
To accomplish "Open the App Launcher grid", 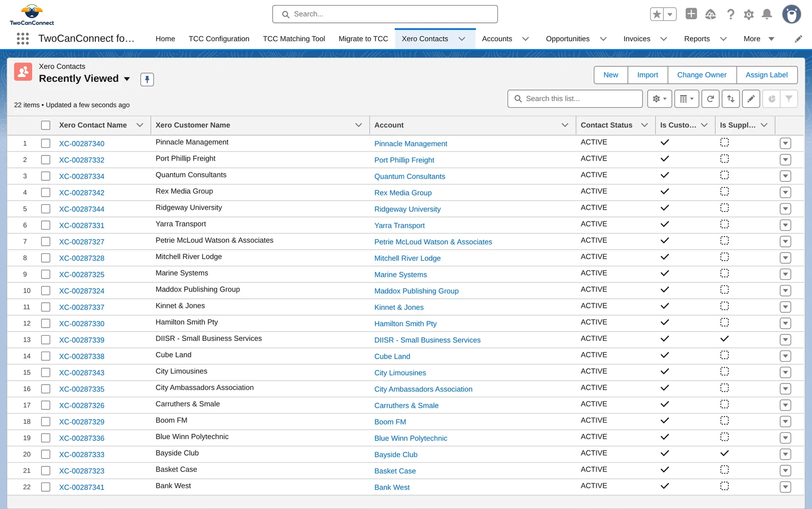I will 23,39.
